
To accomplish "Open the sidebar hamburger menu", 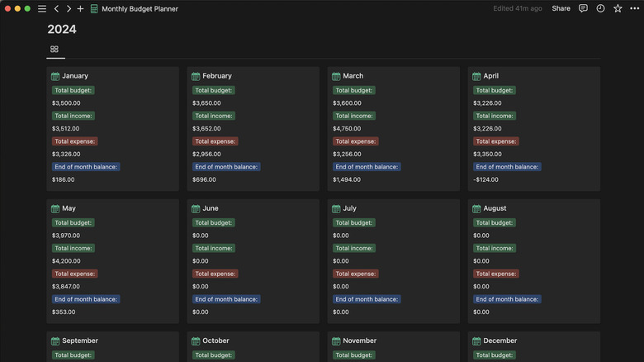I will coord(42,9).
